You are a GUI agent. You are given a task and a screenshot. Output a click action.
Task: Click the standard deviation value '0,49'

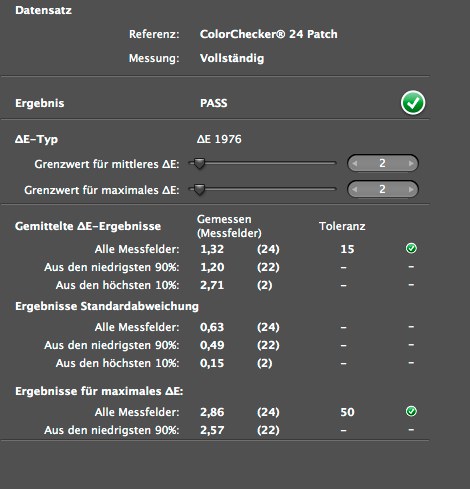point(212,345)
